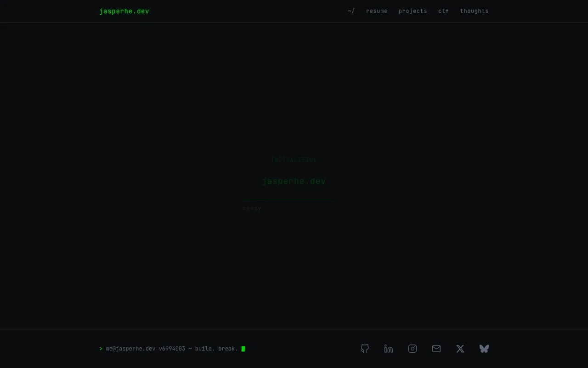The height and width of the screenshot is (368, 588).
Task: Click the INITIALIZING loader text
Action: [294, 160]
